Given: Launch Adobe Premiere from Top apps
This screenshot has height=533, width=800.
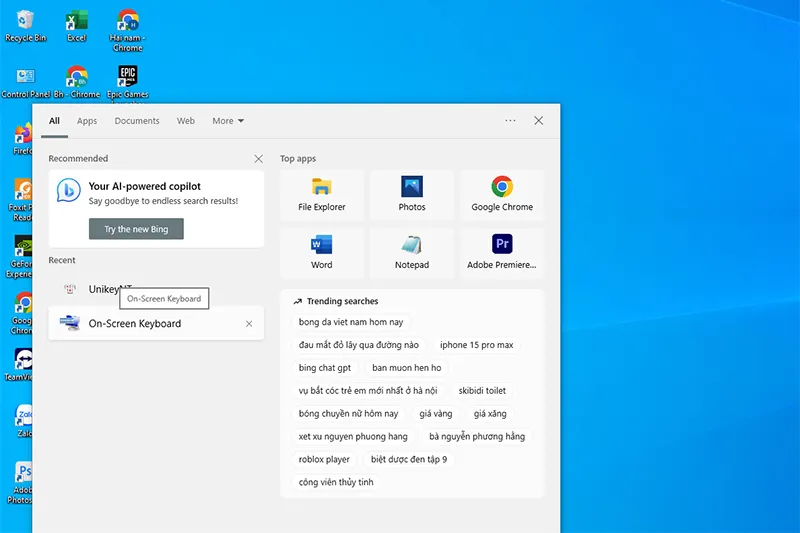Looking at the screenshot, I should point(502,252).
